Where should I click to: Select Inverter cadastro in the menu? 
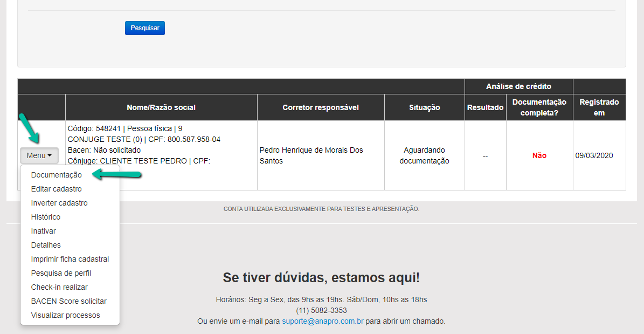click(x=59, y=203)
